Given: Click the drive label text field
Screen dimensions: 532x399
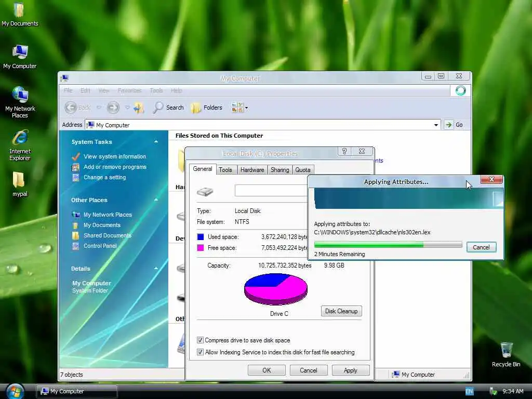Looking at the screenshot, I should (x=271, y=190).
